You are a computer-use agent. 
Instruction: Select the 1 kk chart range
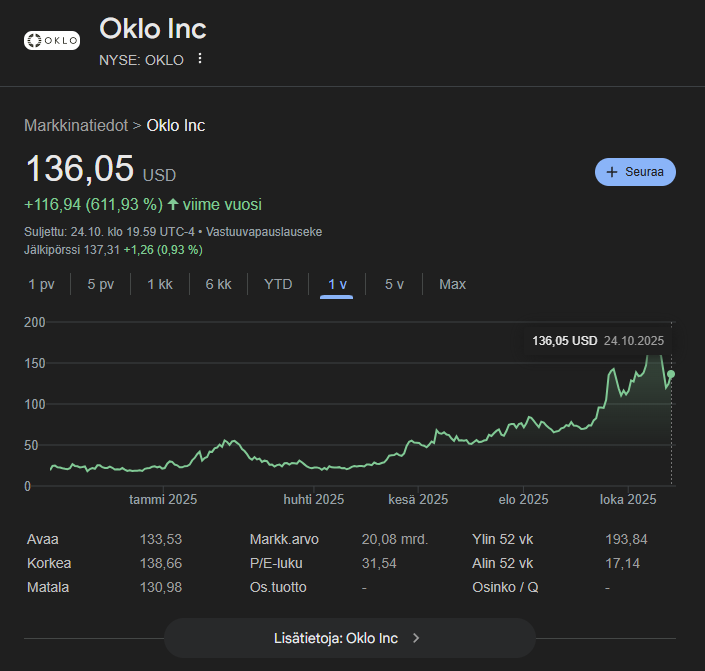tap(160, 284)
